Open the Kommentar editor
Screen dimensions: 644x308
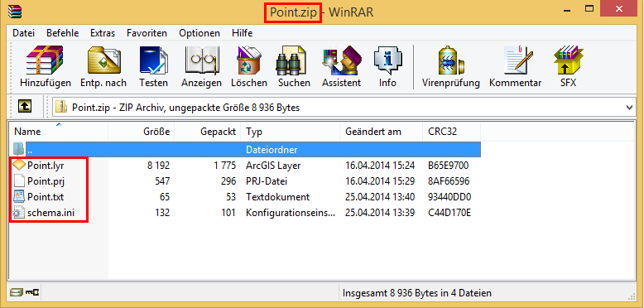(515, 67)
